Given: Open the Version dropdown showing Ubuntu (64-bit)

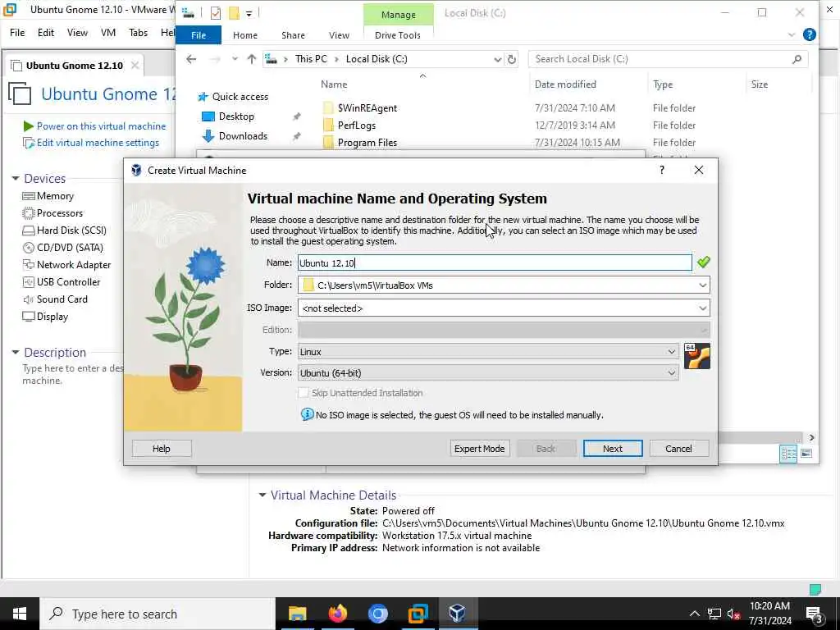Looking at the screenshot, I should (x=671, y=373).
